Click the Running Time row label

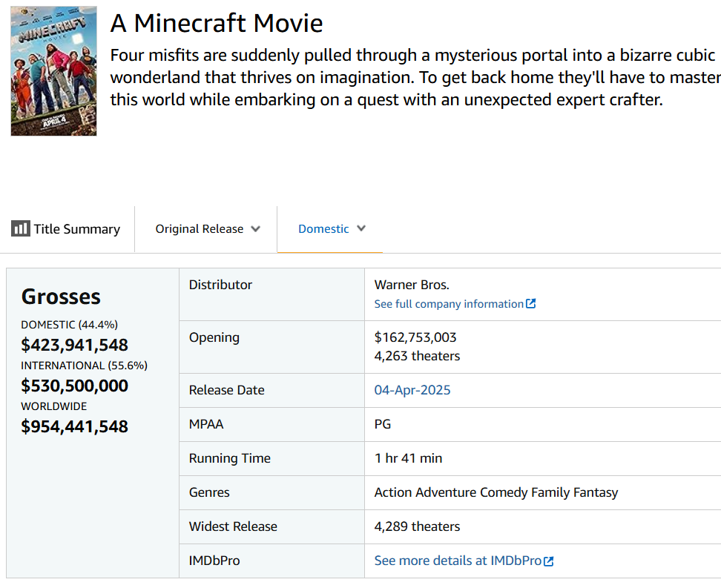pos(230,458)
